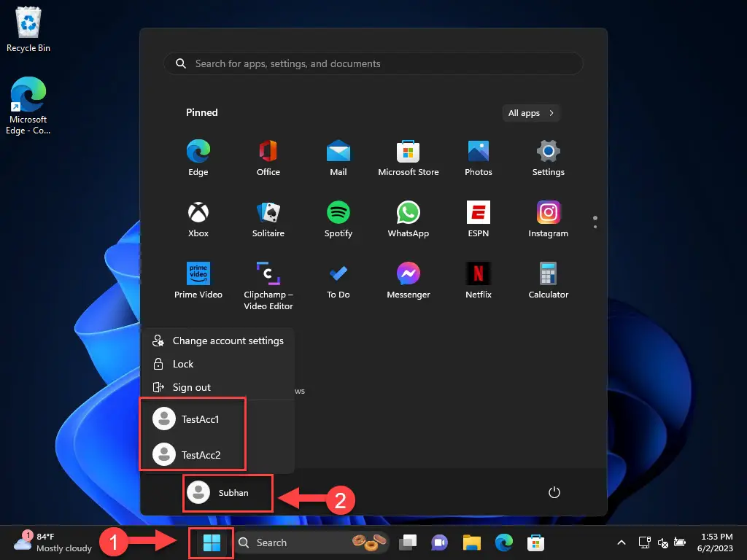Launch the ESPN app

[479, 219]
